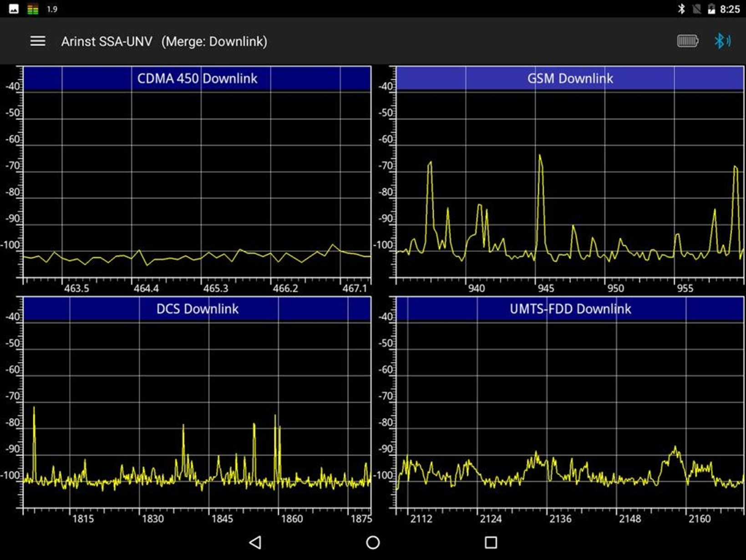746x560 pixels.
Task: Tap the Bluetooth icon in system status bar
Action: [681, 9]
